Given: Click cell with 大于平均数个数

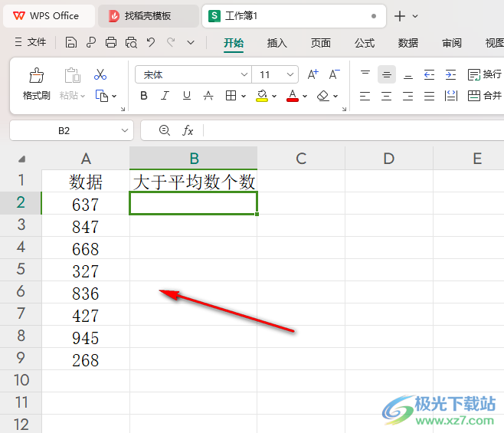Looking at the screenshot, I should tap(194, 181).
